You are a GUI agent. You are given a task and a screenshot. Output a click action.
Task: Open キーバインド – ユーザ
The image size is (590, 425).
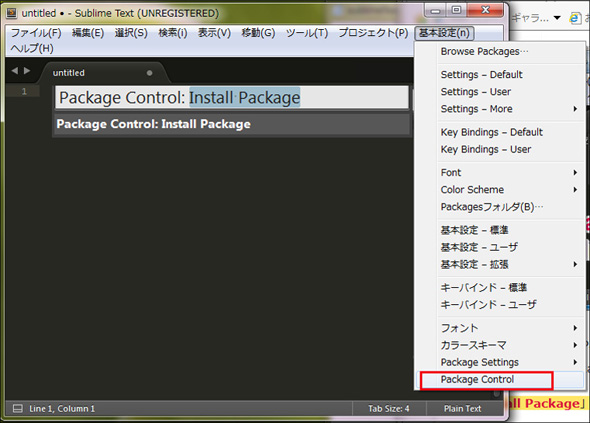tap(500, 305)
